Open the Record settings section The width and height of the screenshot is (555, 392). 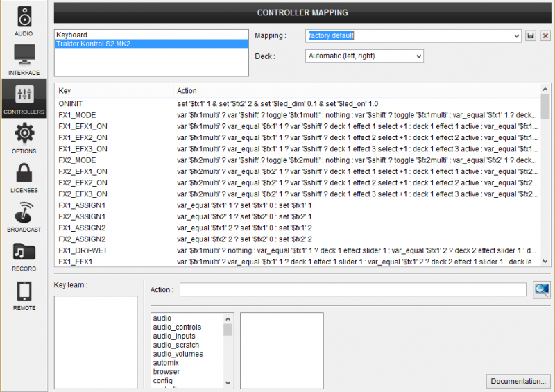point(24,256)
